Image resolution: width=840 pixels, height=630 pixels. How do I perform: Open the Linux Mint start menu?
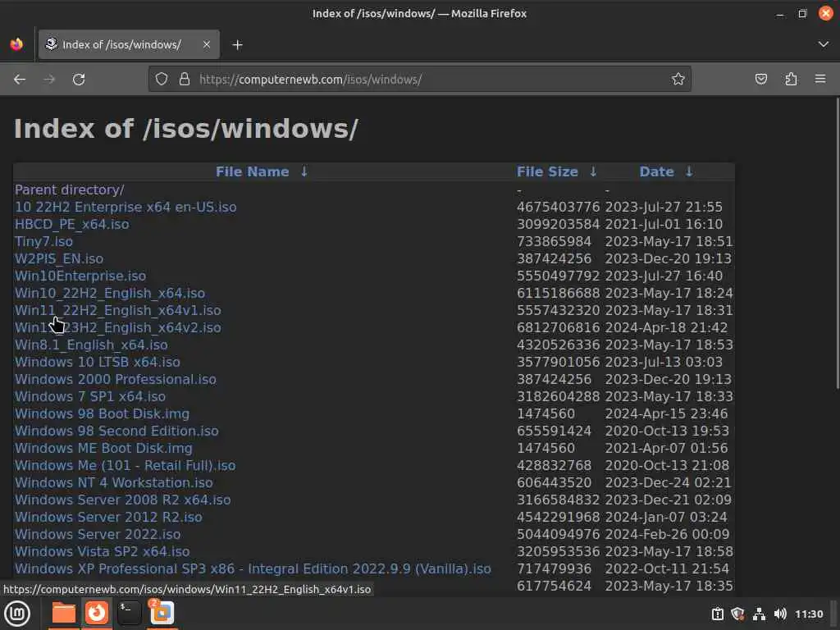pos(17,614)
